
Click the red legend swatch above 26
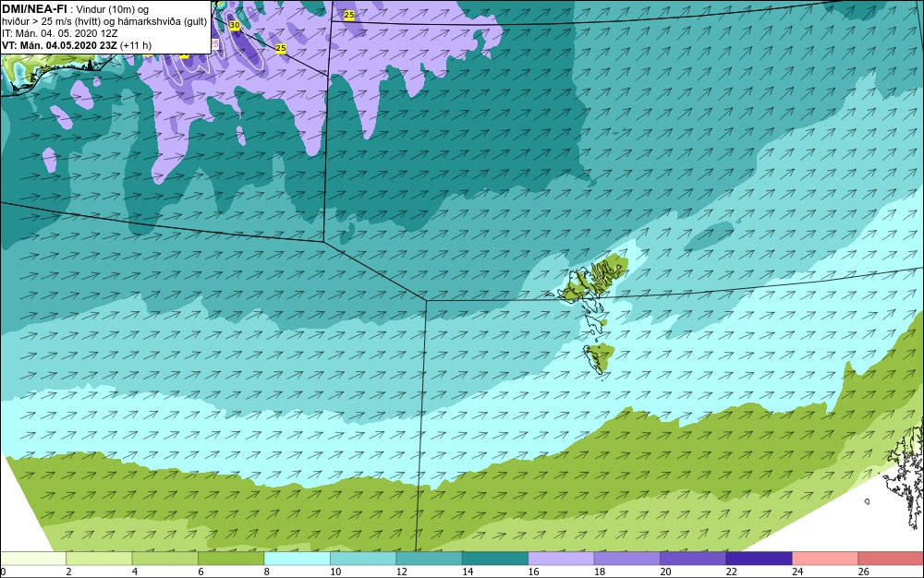coord(891,559)
